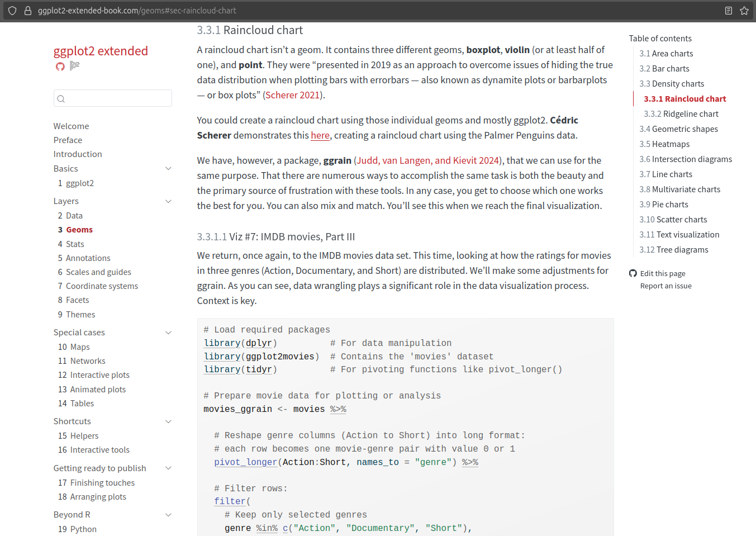This screenshot has height=536, width=756.
Task: Jump to 3.7 Line charts
Action: (x=665, y=174)
